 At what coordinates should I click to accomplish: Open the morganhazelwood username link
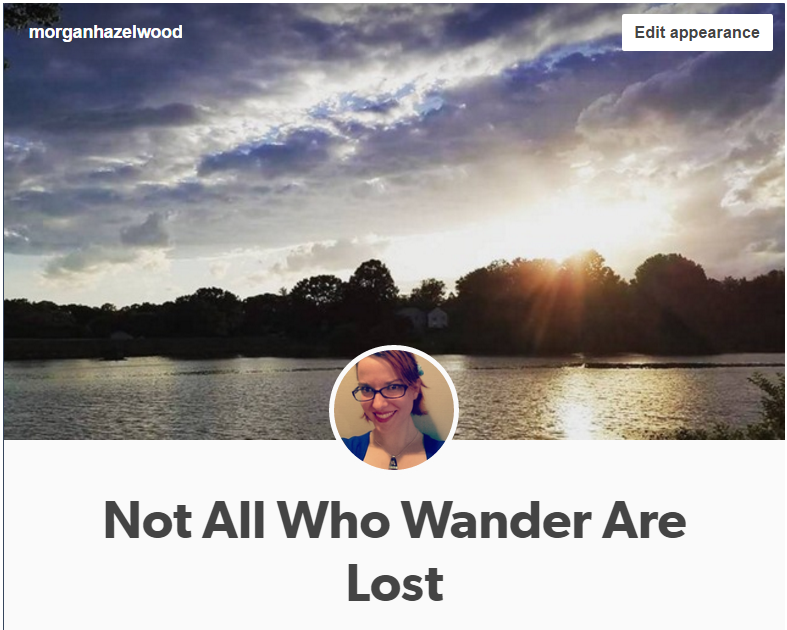click(106, 32)
